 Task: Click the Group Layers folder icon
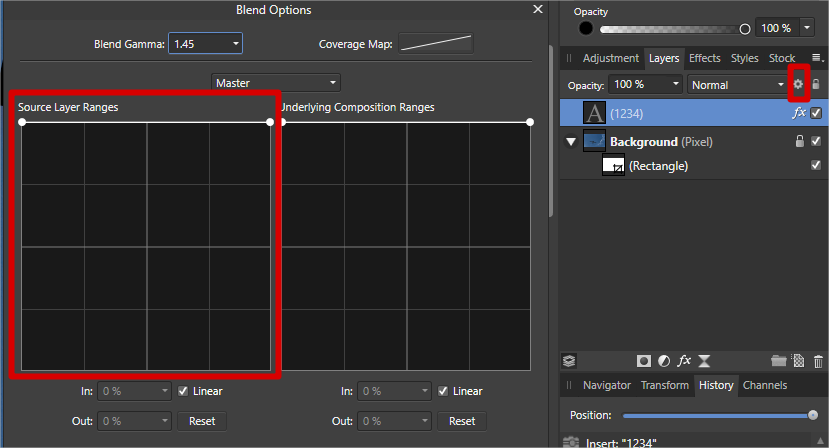[x=779, y=361]
